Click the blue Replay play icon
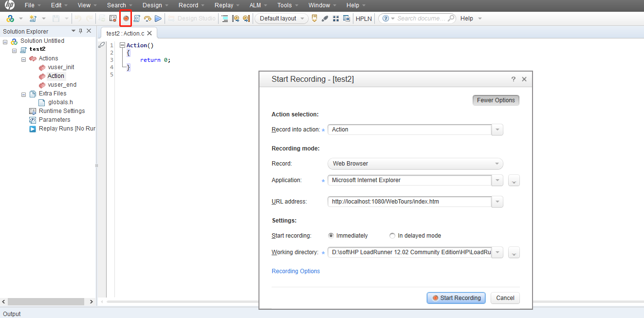Image resolution: width=644 pixels, height=318 pixels. 158,19
